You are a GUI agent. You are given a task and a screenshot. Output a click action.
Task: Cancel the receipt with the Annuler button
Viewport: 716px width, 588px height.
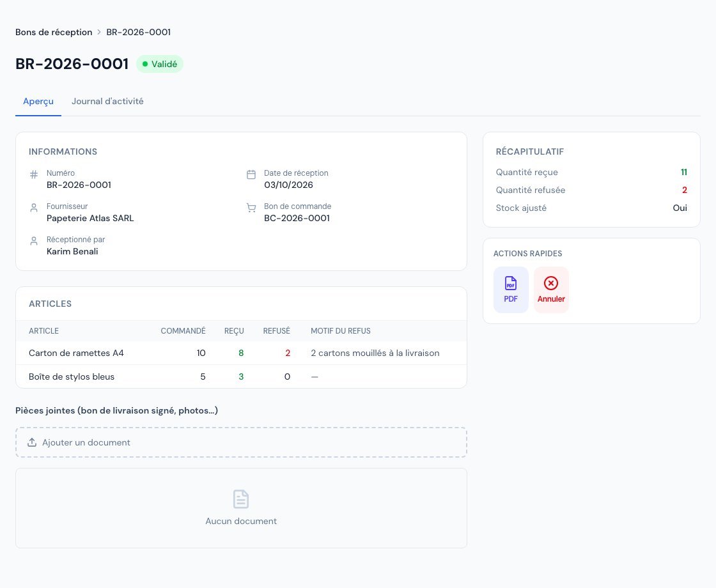(x=551, y=290)
